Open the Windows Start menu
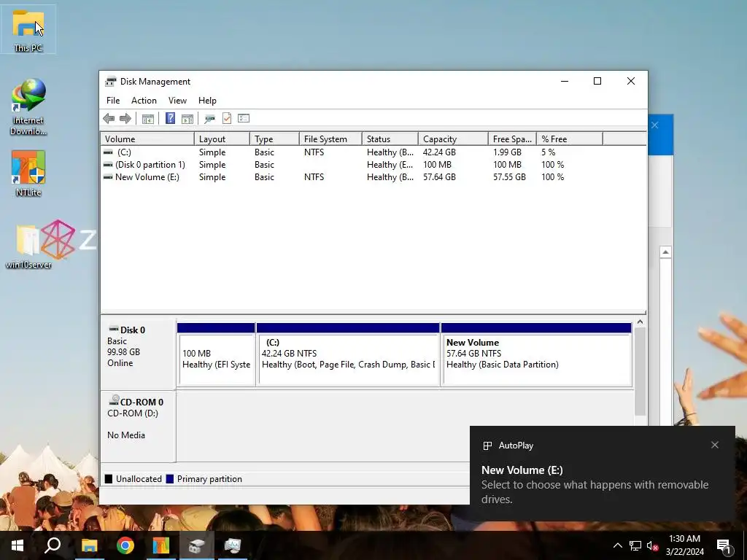747x560 pixels. pyautogui.click(x=18, y=545)
